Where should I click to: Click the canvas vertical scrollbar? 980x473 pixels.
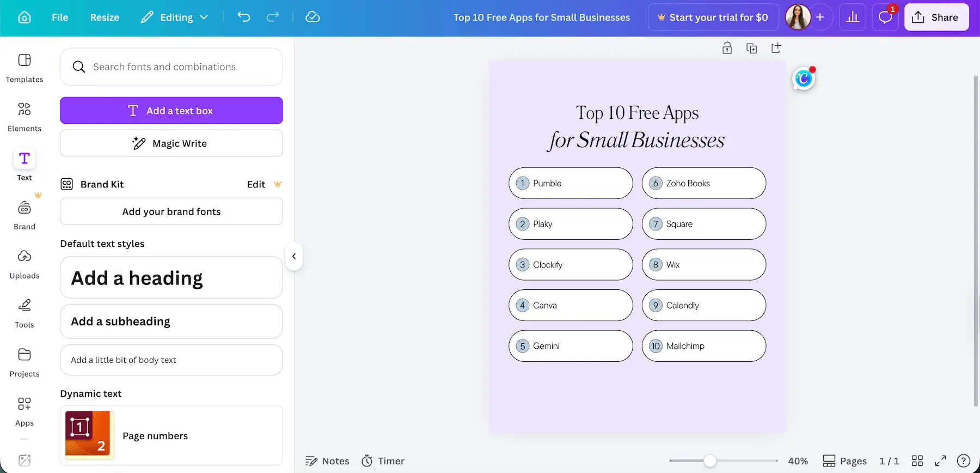(976, 241)
